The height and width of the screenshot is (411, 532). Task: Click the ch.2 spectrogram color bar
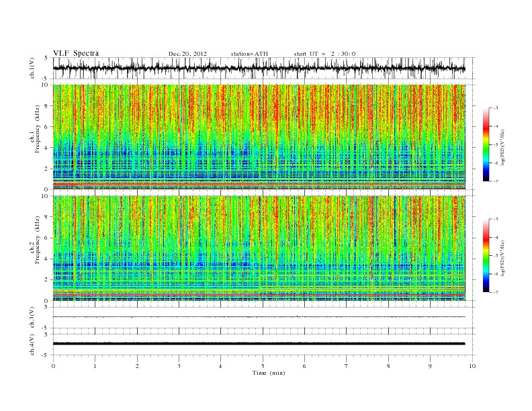[x=486, y=255]
